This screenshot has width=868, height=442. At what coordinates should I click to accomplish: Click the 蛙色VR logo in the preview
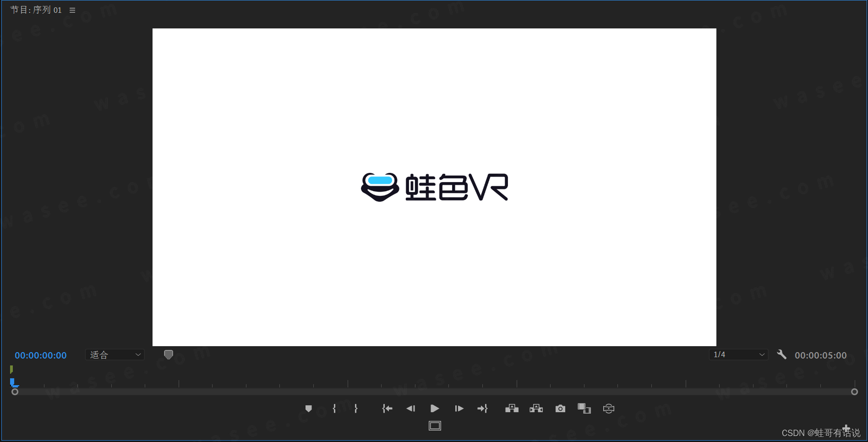435,187
